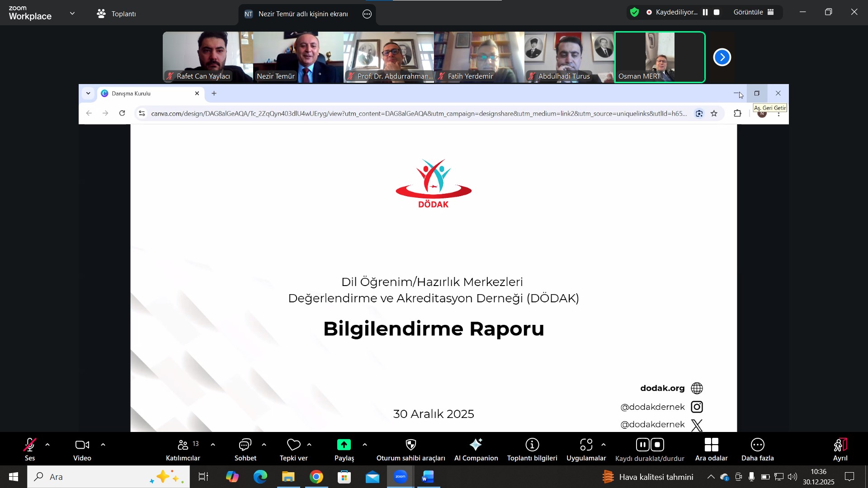Click Ayrıl to leave meeting
Viewport: 868px width, 488px height.
click(840, 450)
